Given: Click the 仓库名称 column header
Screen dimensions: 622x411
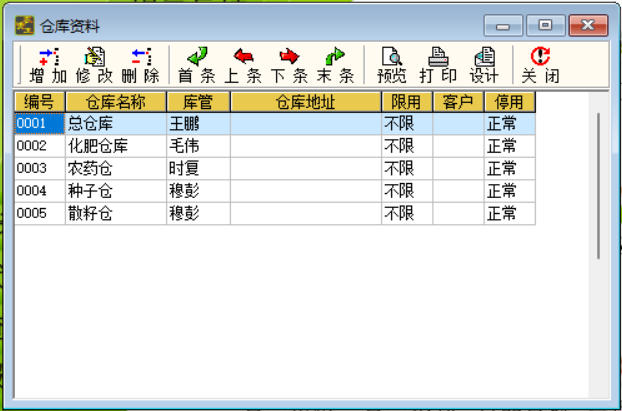Looking at the screenshot, I should (x=116, y=102).
